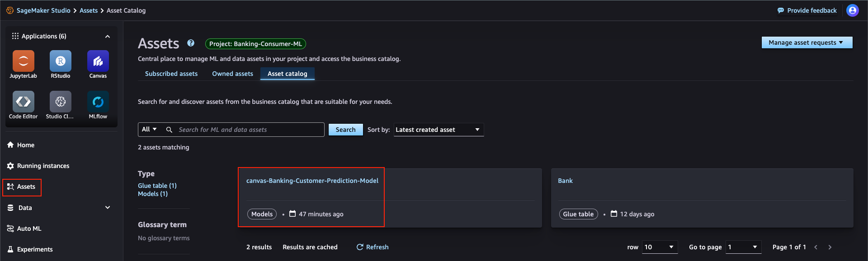The height and width of the screenshot is (261, 868).
Task: Click the Assets help question mark icon
Action: [191, 43]
